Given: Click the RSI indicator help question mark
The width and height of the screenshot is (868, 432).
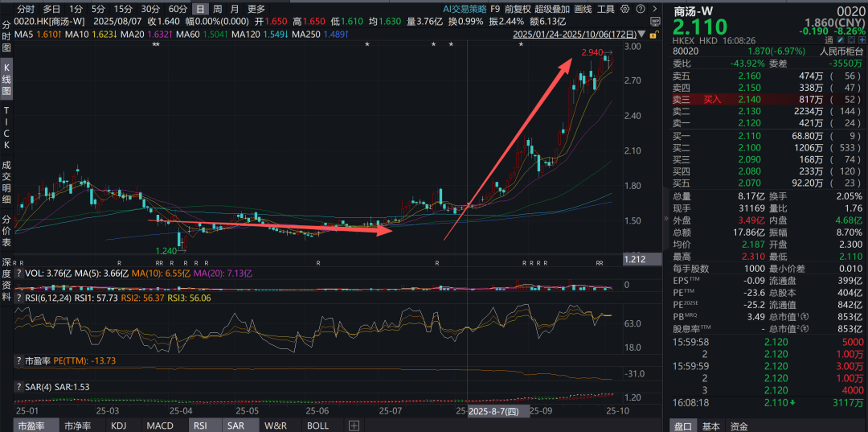Looking at the screenshot, I should pos(18,297).
